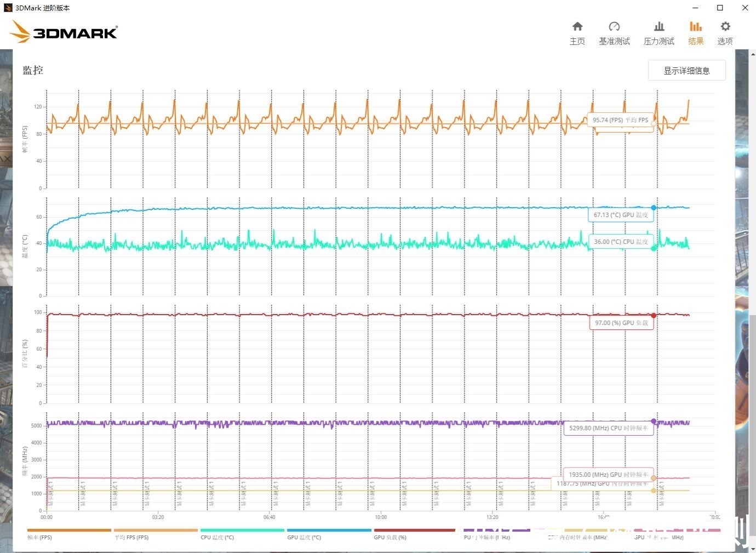Image resolution: width=756 pixels, height=553 pixels.
Task: Click the 67.13 (°C) GPU 温度 tooltip
Action: pyautogui.click(x=621, y=215)
